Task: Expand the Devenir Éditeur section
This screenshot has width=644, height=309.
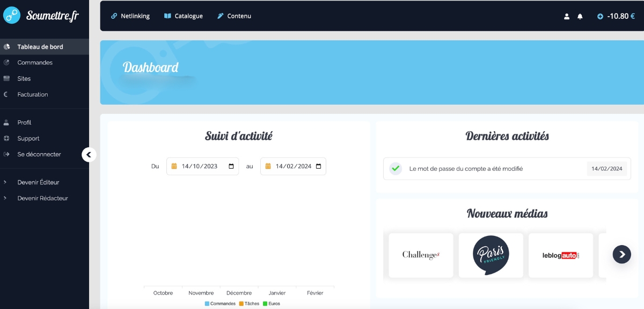Action: pyautogui.click(x=38, y=182)
